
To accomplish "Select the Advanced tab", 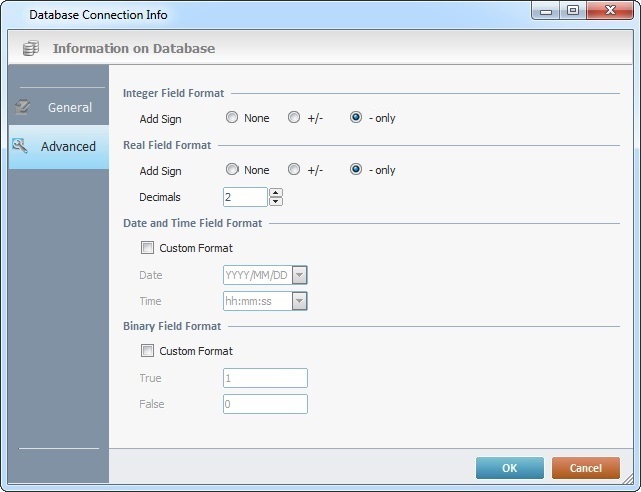I will click(59, 147).
